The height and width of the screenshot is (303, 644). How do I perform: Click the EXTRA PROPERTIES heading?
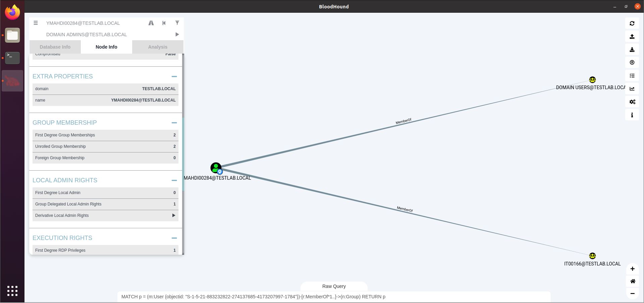click(63, 76)
